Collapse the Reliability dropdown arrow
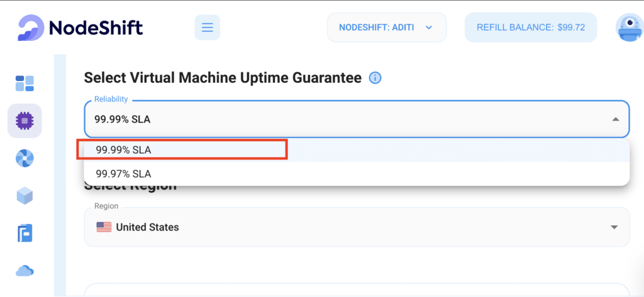Viewport: 644px width, 297px height. [x=615, y=119]
